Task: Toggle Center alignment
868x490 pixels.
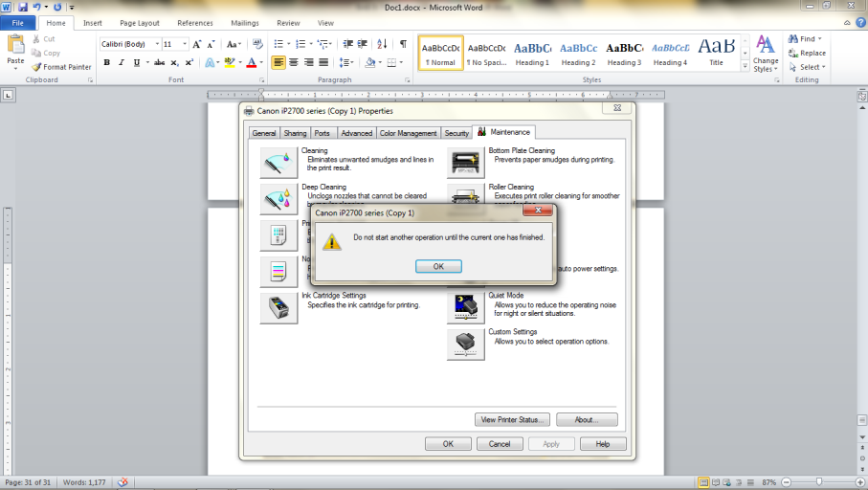Action: (x=294, y=62)
